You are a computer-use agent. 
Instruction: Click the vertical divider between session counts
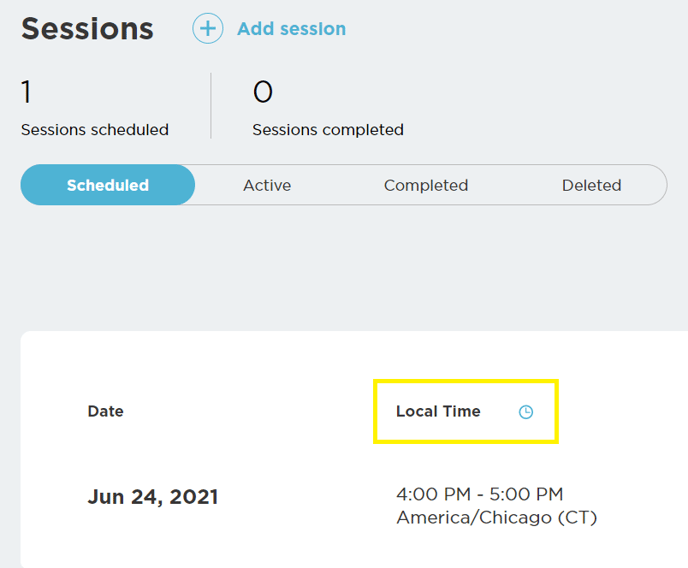point(211,105)
